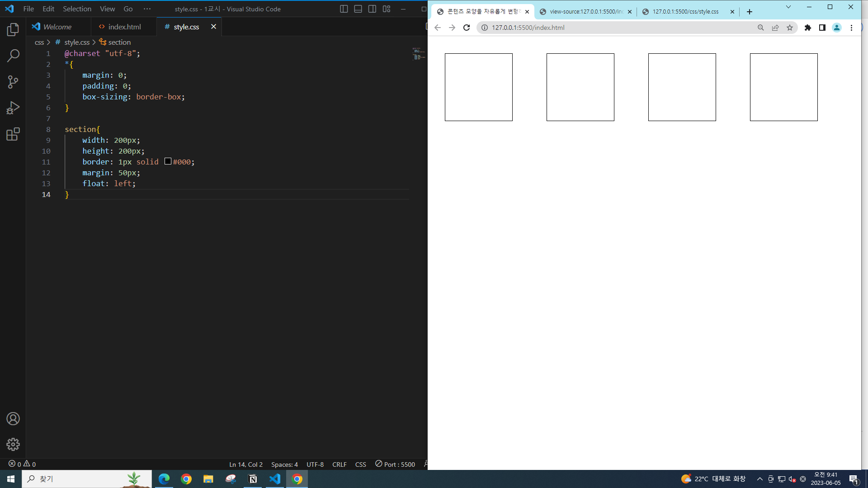This screenshot has width=868, height=488.
Task: Open the Manage settings gear in VS Code
Action: pyautogui.click(x=13, y=444)
